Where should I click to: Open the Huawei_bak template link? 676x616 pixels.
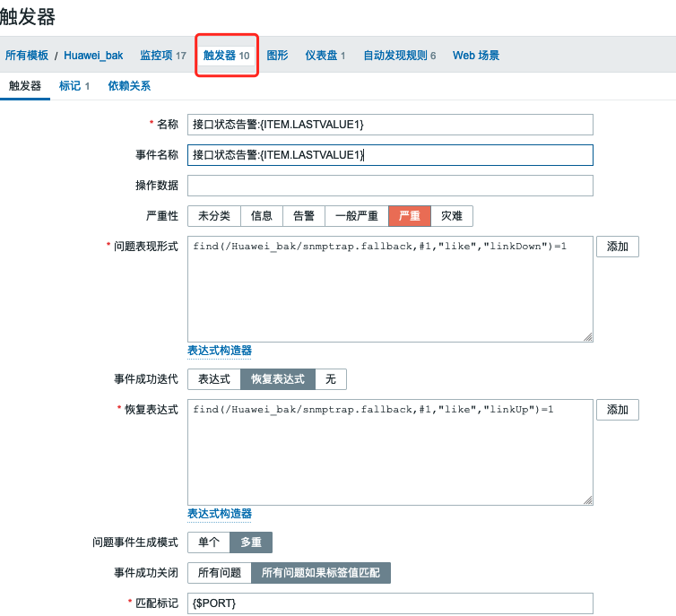coord(93,56)
